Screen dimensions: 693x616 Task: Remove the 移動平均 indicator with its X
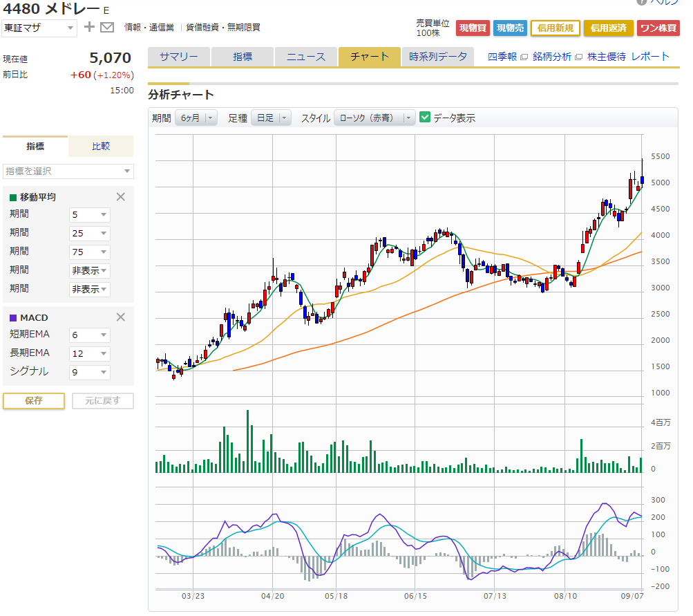pyautogui.click(x=121, y=197)
